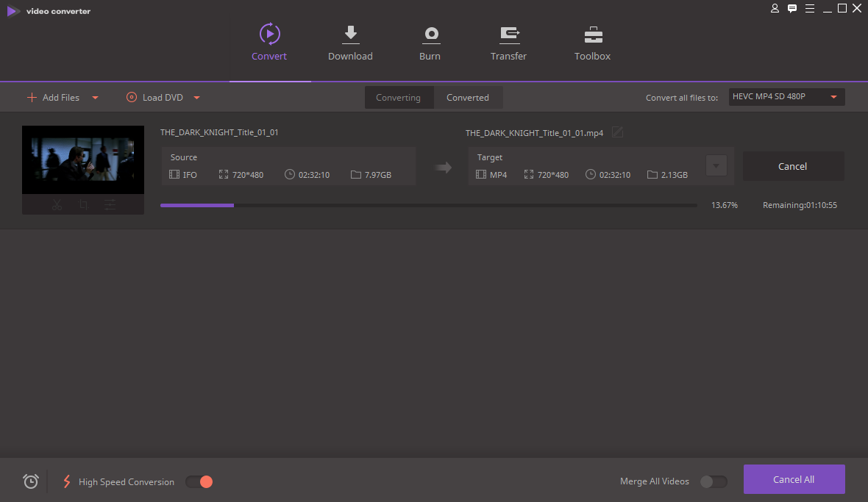The image size is (868, 502).
Task: Open the Burn section
Action: click(x=430, y=42)
